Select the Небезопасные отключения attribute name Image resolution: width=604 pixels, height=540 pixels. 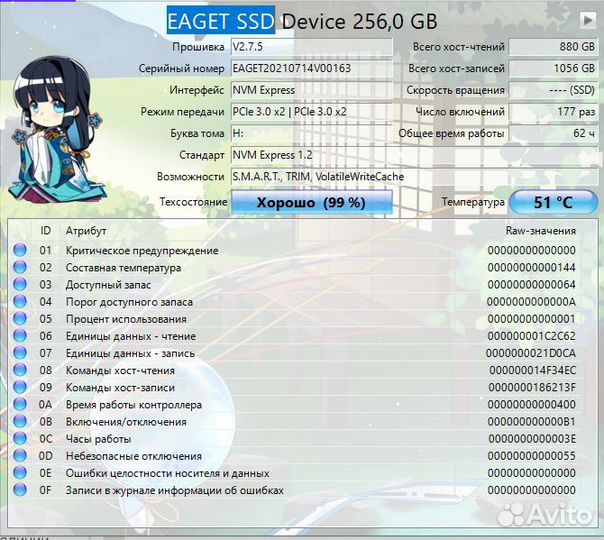click(x=134, y=456)
